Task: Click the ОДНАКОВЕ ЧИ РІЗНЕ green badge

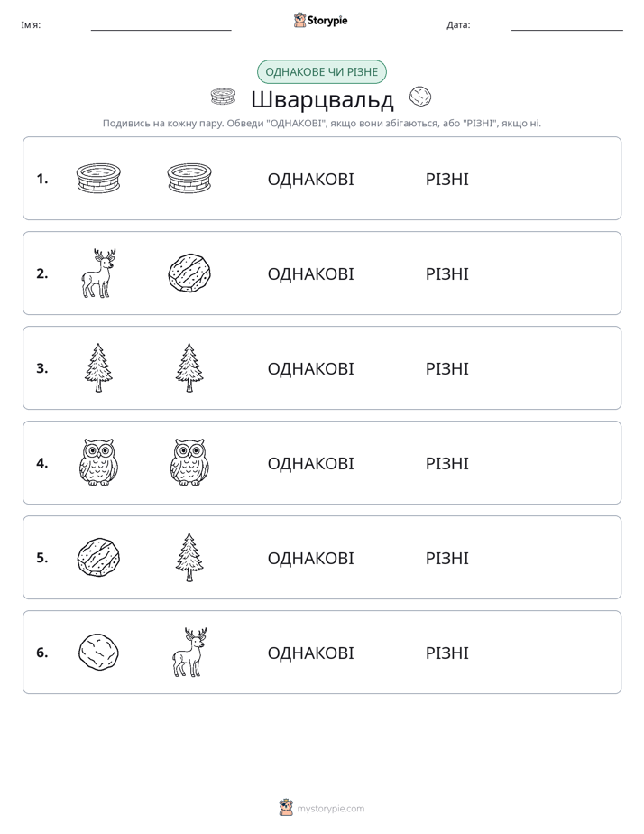Action: [x=321, y=72]
